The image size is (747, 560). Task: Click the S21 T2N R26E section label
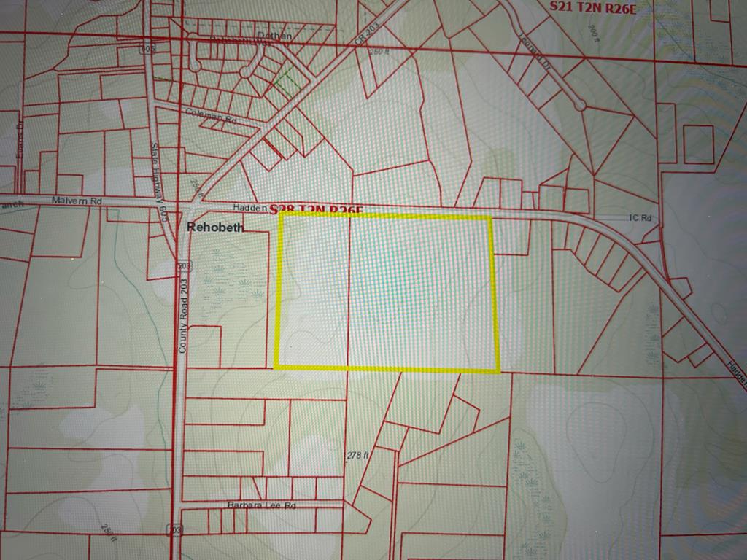point(592,7)
